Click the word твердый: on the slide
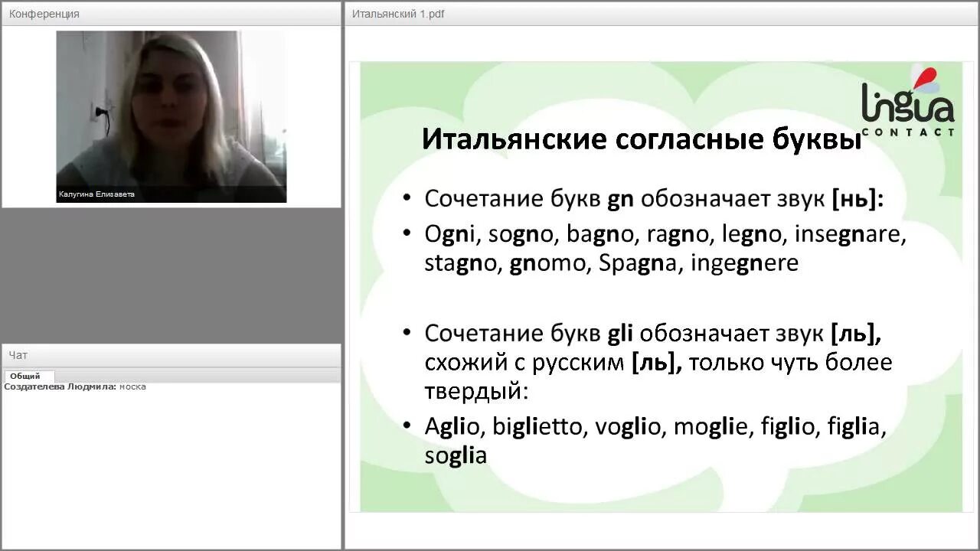 coord(476,392)
